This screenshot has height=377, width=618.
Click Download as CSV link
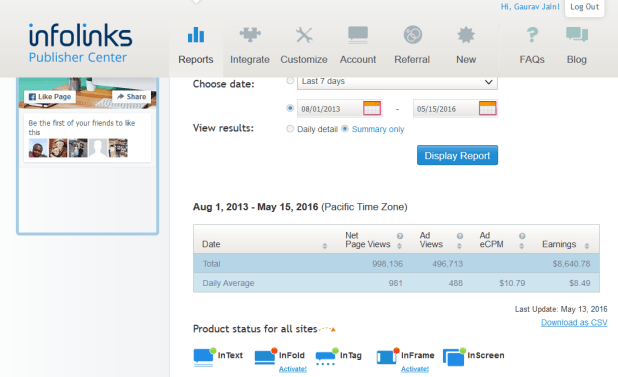[574, 323]
